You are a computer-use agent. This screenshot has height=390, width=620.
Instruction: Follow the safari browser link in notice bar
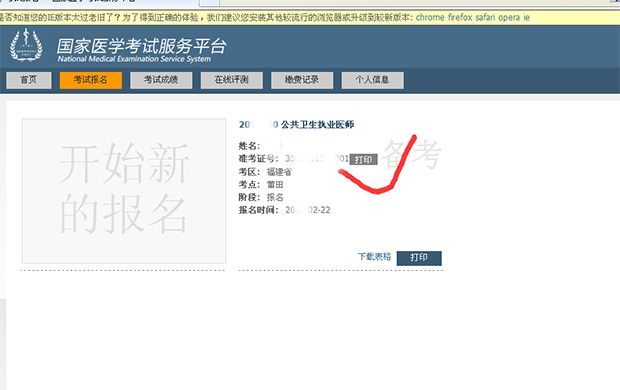(x=485, y=17)
